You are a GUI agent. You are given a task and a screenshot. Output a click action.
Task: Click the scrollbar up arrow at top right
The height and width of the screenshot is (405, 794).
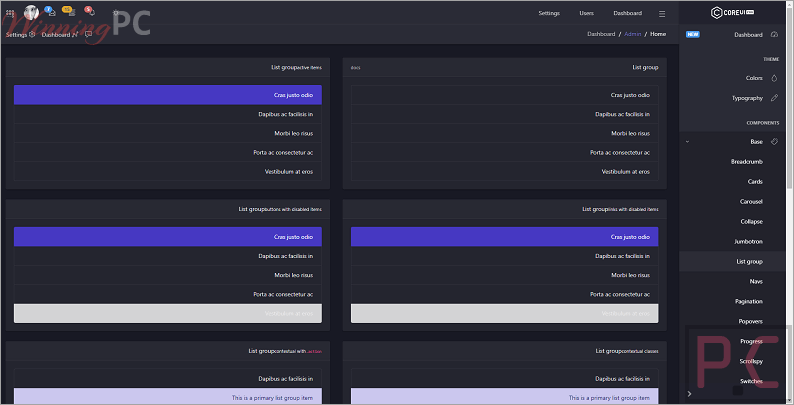(790, 5)
